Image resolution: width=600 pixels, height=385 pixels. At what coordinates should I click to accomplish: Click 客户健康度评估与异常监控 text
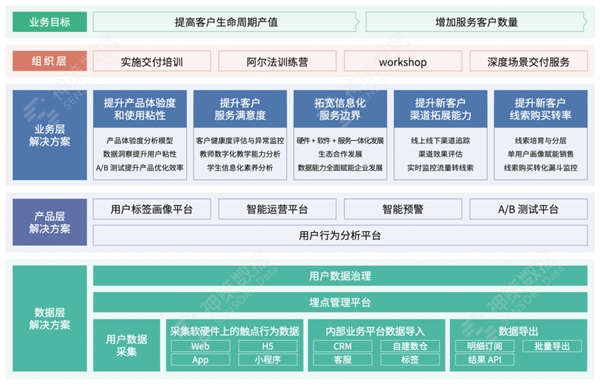point(240,140)
